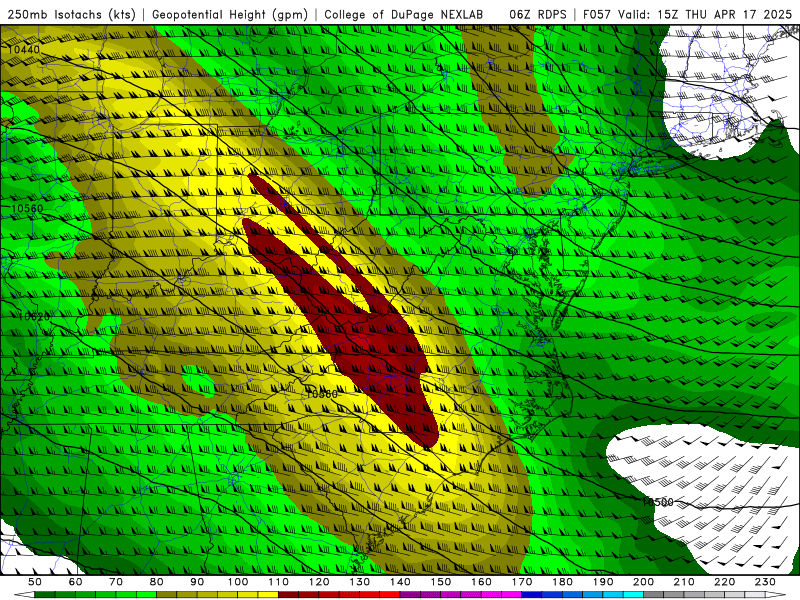The width and height of the screenshot is (800, 600).
Task: Click the 130 label on the color scale
Action: [x=359, y=582]
